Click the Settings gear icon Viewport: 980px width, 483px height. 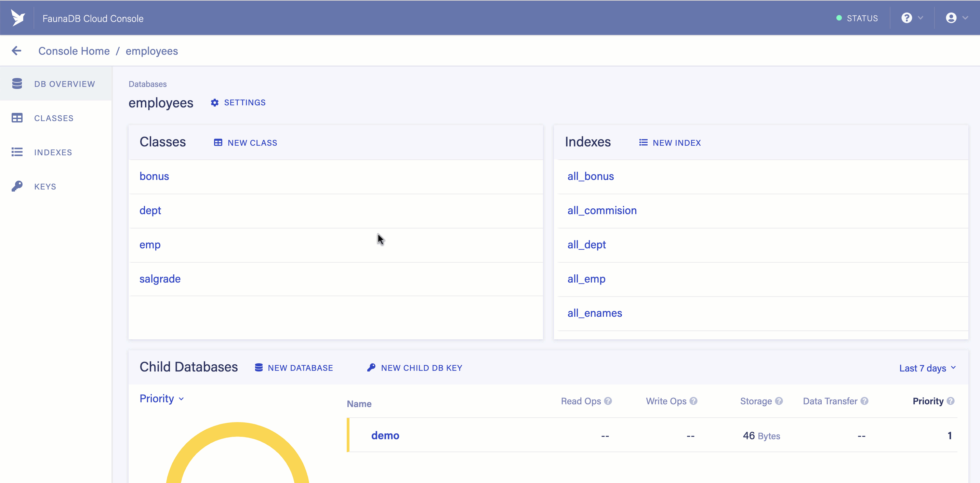pos(214,103)
